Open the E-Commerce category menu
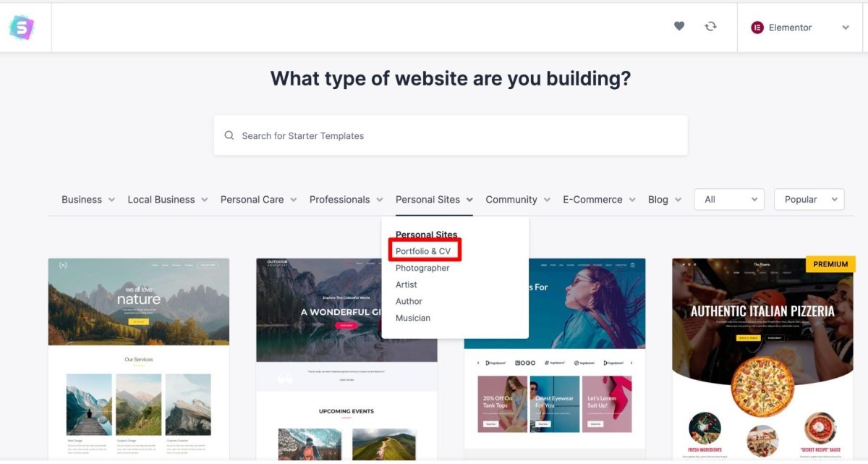Screen dimensions: 868x464 coord(600,200)
